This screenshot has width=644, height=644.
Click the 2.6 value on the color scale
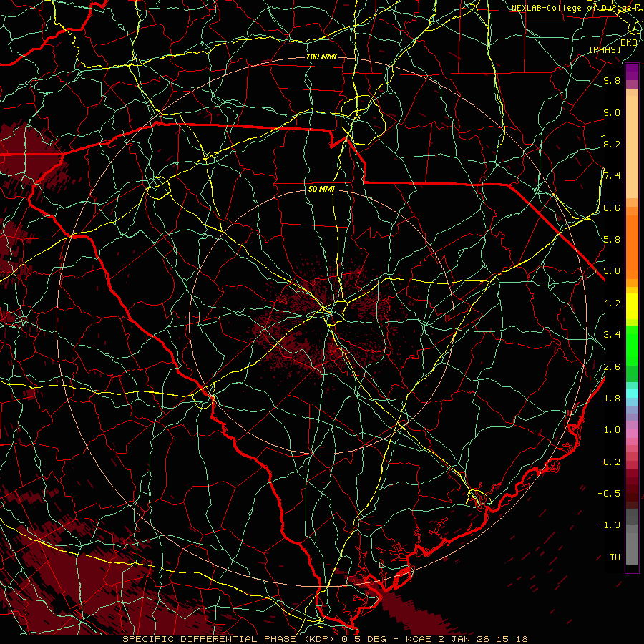point(612,366)
